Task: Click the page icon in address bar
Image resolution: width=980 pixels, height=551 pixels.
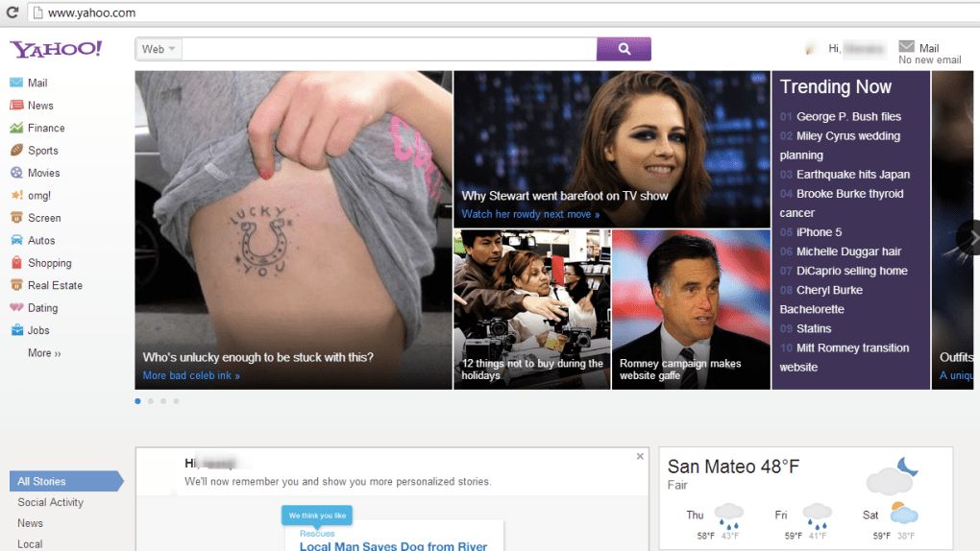Action: pyautogui.click(x=37, y=12)
